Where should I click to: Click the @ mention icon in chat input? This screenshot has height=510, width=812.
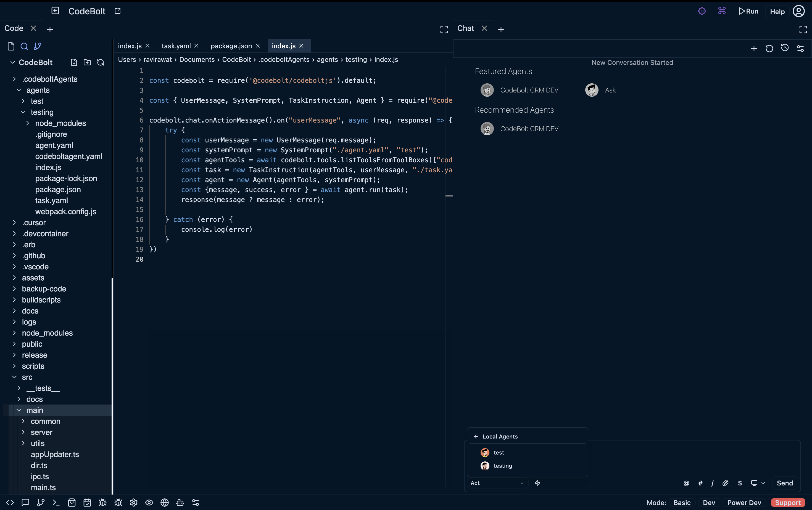pyautogui.click(x=686, y=483)
